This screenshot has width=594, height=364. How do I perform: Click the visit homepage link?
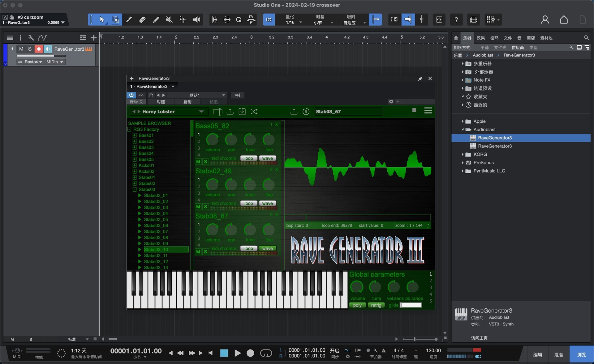click(479, 338)
